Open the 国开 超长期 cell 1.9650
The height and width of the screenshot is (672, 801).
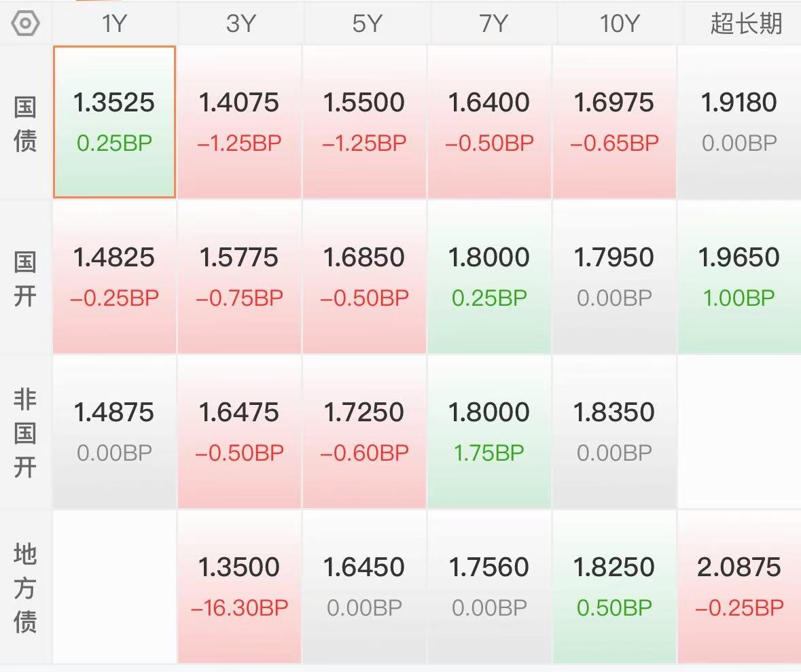(x=739, y=277)
